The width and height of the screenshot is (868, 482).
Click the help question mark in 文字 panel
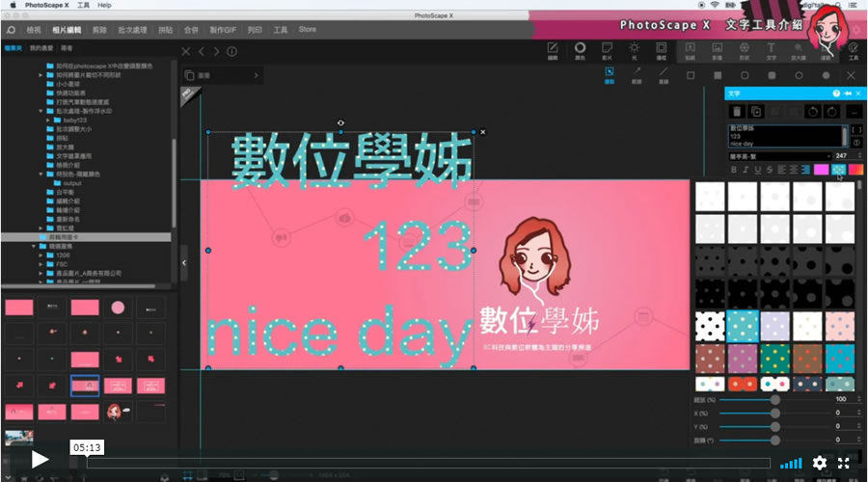pyautogui.click(x=836, y=94)
